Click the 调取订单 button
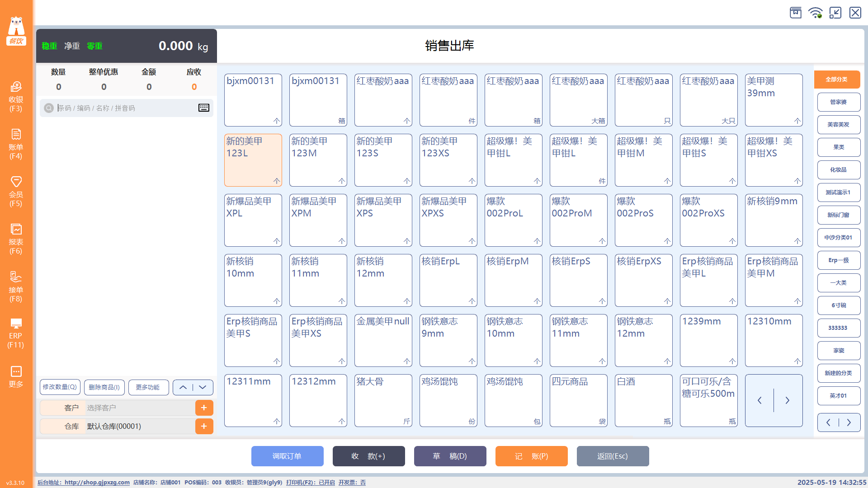 pyautogui.click(x=287, y=456)
